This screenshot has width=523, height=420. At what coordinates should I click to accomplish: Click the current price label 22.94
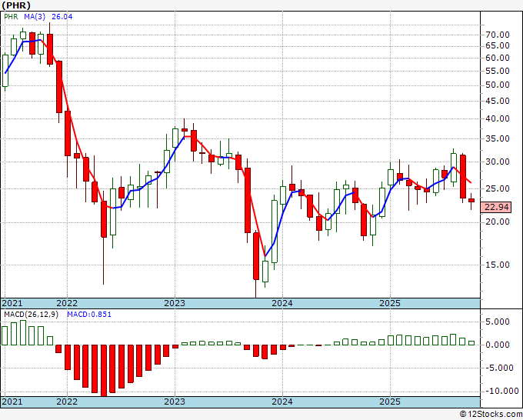(x=496, y=207)
